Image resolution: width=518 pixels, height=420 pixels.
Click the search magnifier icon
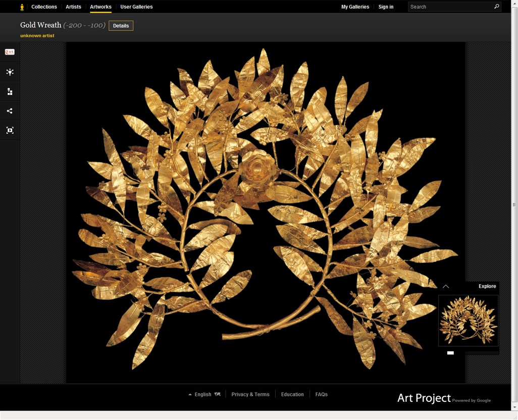point(496,6)
